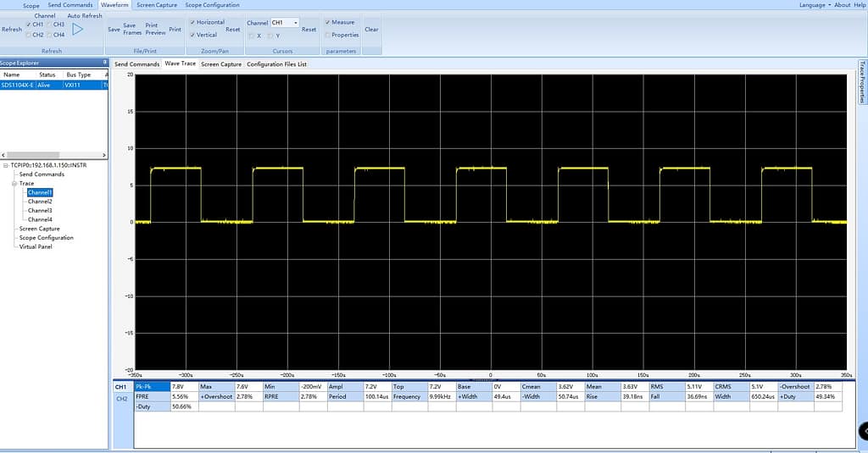This screenshot has width=868, height=453.
Task: Click the Refresh toolbar button
Action: tap(12, 29)
